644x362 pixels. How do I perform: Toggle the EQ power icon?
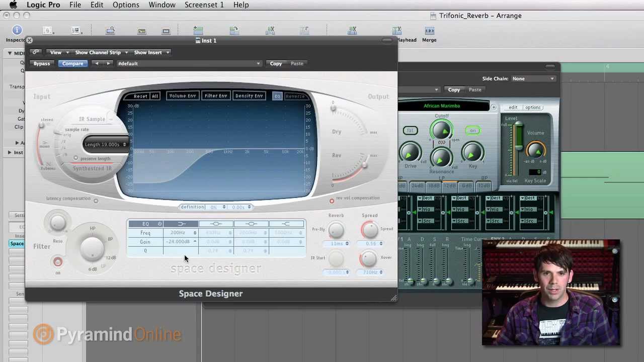click(159, 224)
